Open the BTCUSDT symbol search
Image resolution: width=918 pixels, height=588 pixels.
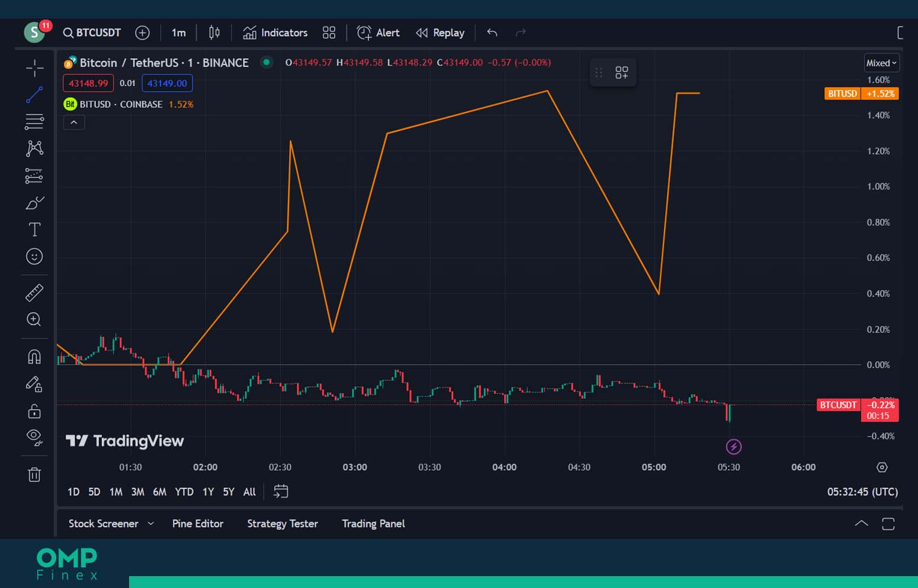click(x=92, y=33)
